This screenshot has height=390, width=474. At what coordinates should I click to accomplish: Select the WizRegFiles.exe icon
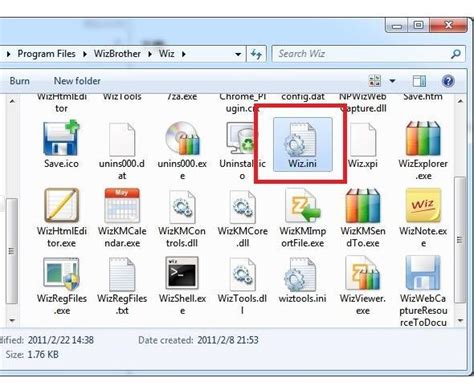61,273
